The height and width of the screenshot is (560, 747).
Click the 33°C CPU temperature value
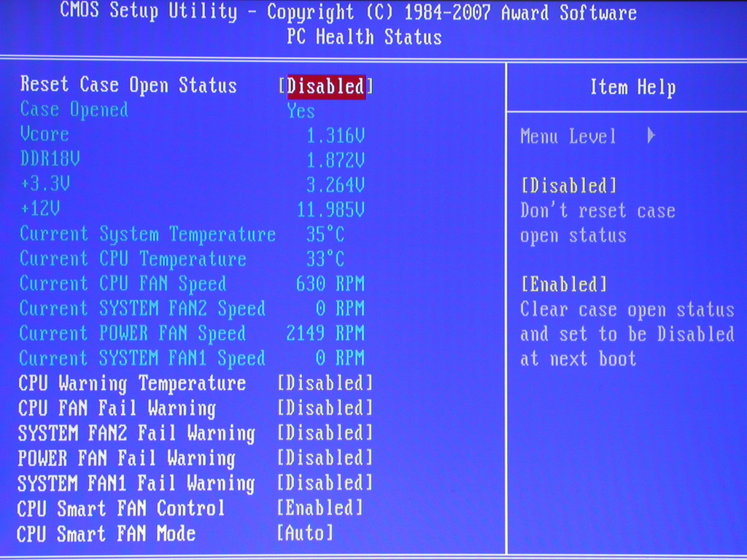tap(325, 259)
